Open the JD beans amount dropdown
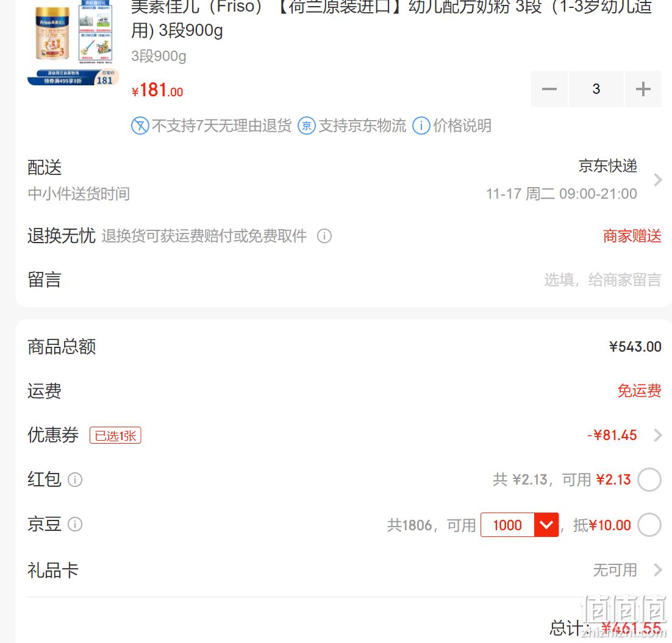 pyautogui.click(x=546, y=525)
